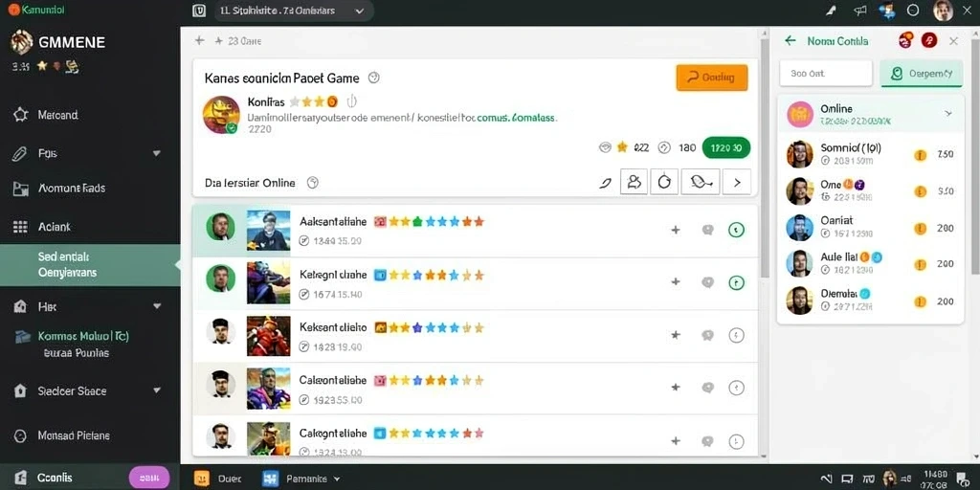Click the purple pill button beside Cconlis
The height and width of the screenshot is (490, 980).
click(x=148, y=478)
